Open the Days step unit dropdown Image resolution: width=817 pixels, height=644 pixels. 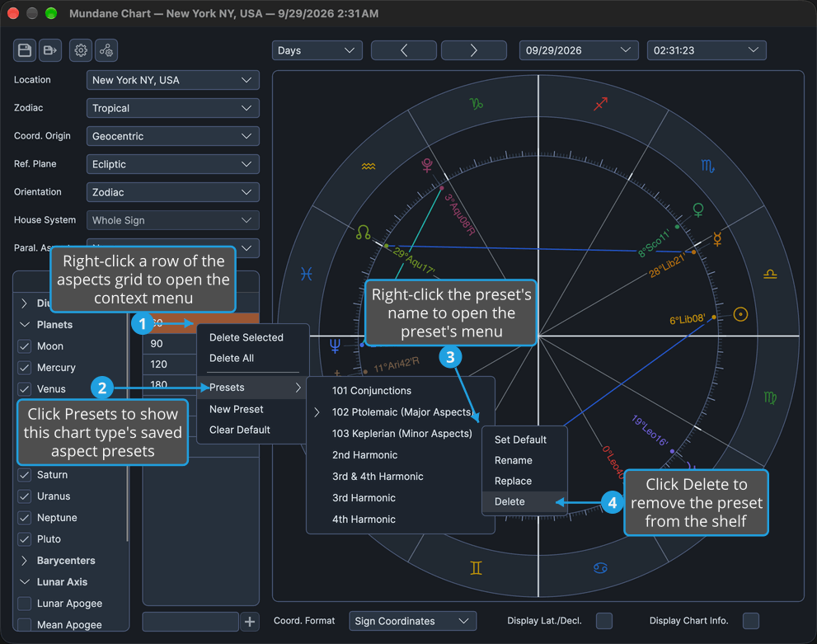[317, 50]
